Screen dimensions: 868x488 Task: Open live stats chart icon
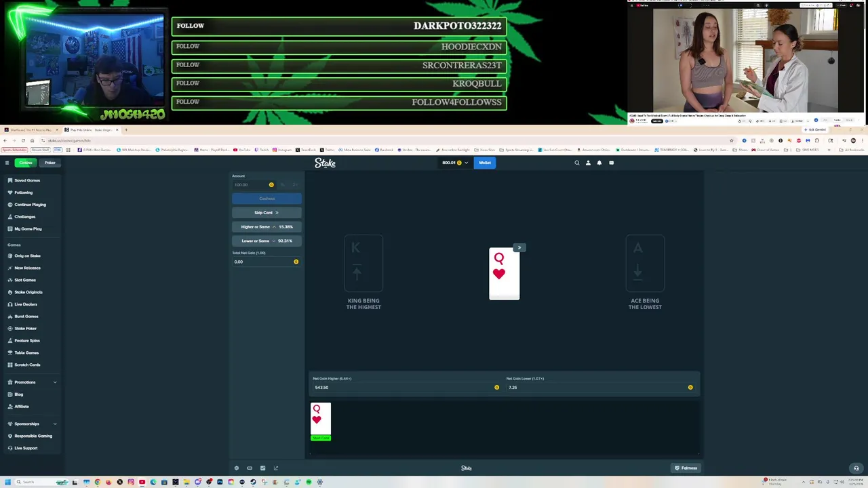262,468
